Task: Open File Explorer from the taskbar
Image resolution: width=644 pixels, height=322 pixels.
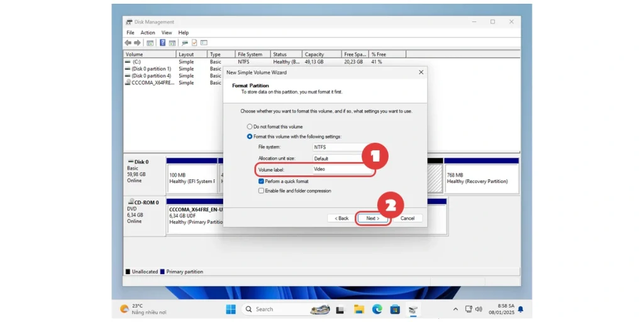Action: point(358,309)
